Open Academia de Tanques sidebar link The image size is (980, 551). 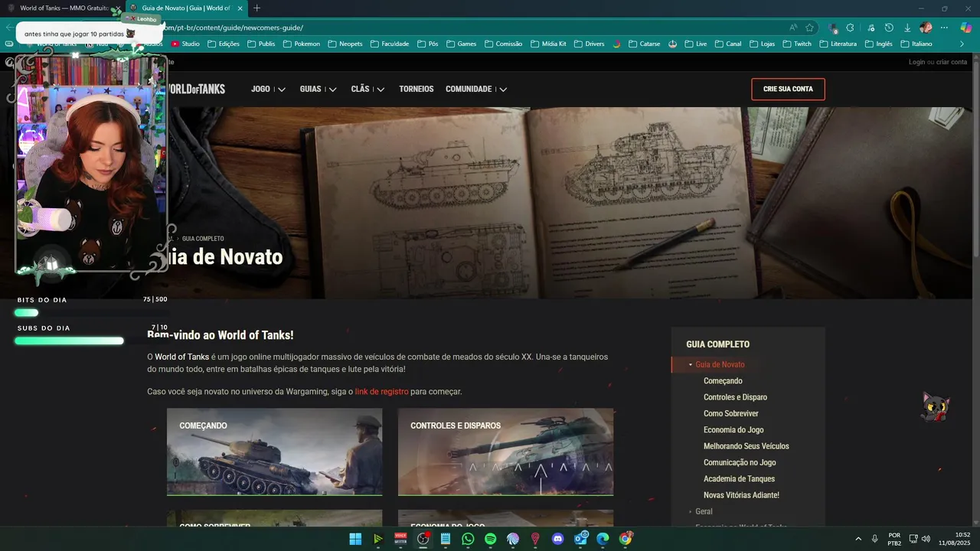click(x=739, y=479)
